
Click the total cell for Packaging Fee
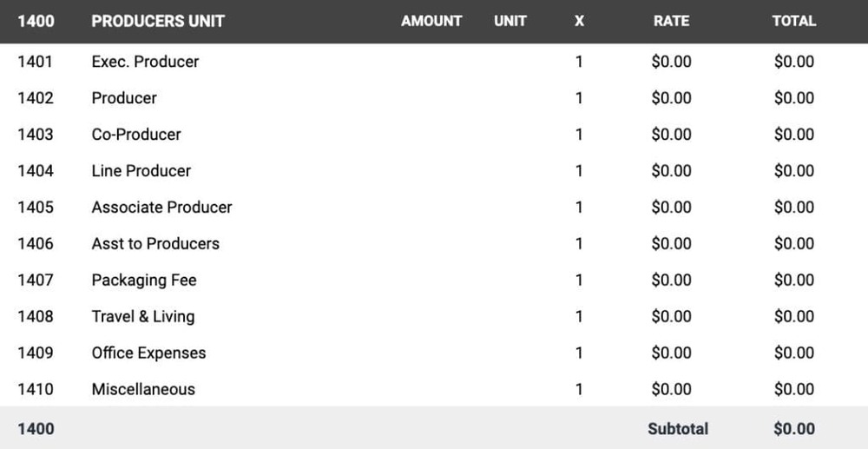(793, 281)
